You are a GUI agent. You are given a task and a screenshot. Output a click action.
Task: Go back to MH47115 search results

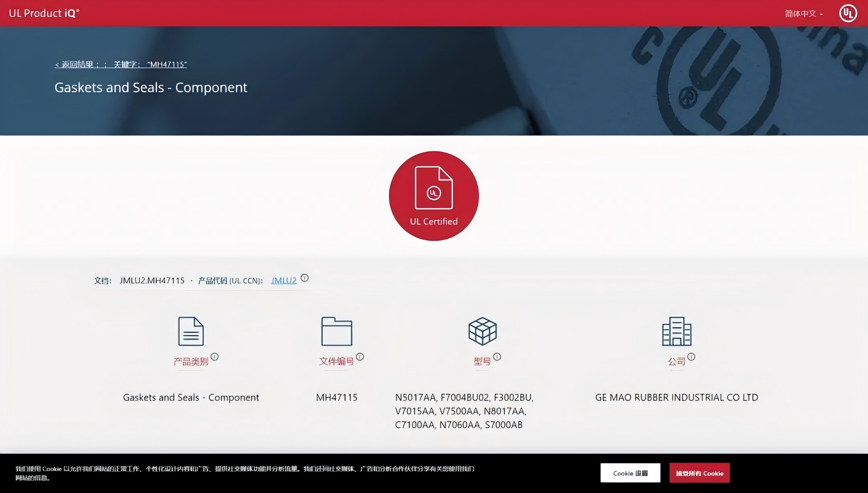coord(121,64)
